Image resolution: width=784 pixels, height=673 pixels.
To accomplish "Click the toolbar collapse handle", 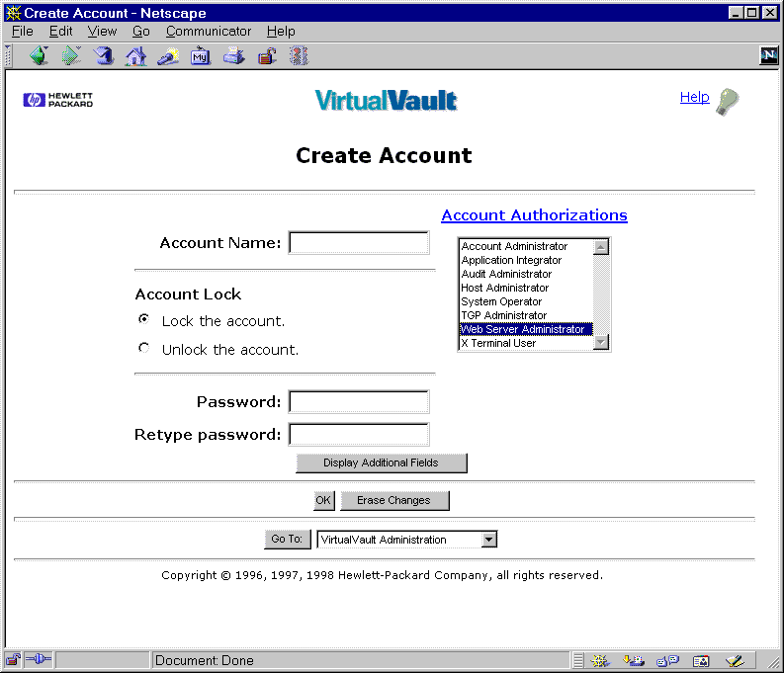I will [8, 55].
